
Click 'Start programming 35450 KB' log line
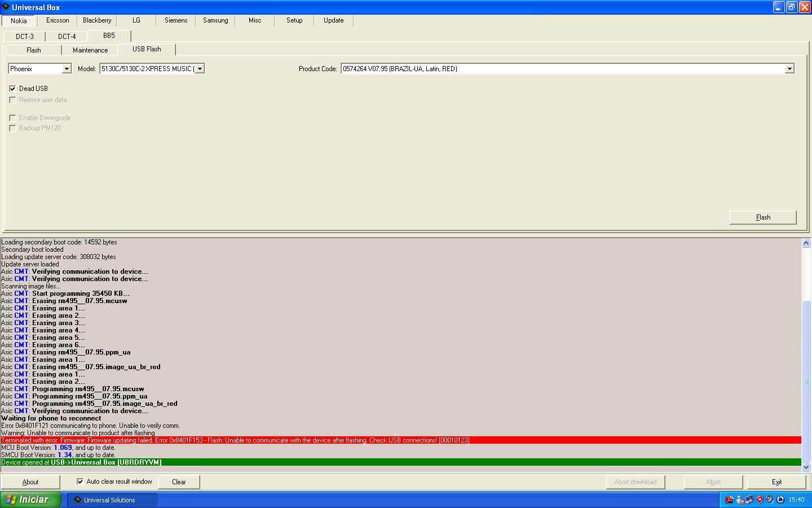65,294
